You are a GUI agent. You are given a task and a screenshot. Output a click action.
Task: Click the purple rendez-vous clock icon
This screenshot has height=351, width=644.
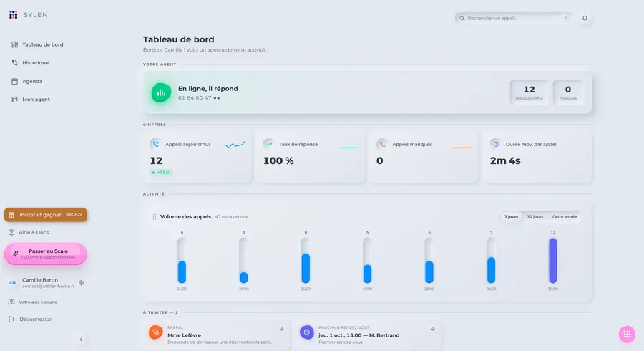tap(307, 332)
